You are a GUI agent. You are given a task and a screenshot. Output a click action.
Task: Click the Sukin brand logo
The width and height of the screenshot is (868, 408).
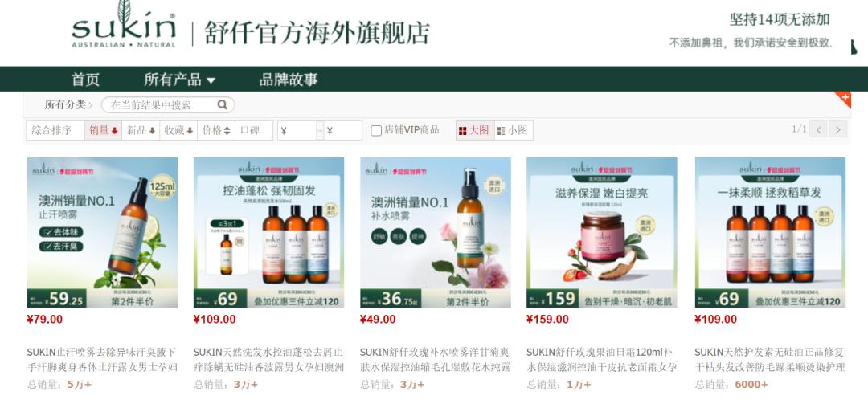point(124,25)
